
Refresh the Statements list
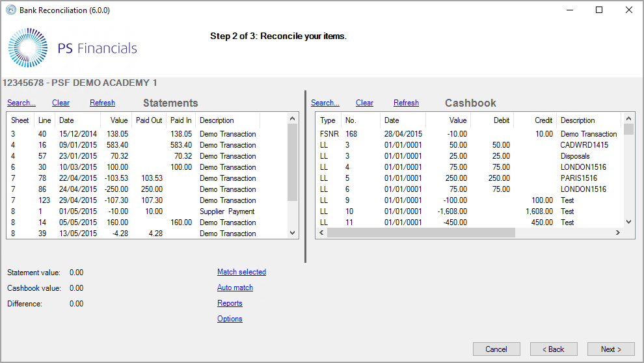point(102,103)
